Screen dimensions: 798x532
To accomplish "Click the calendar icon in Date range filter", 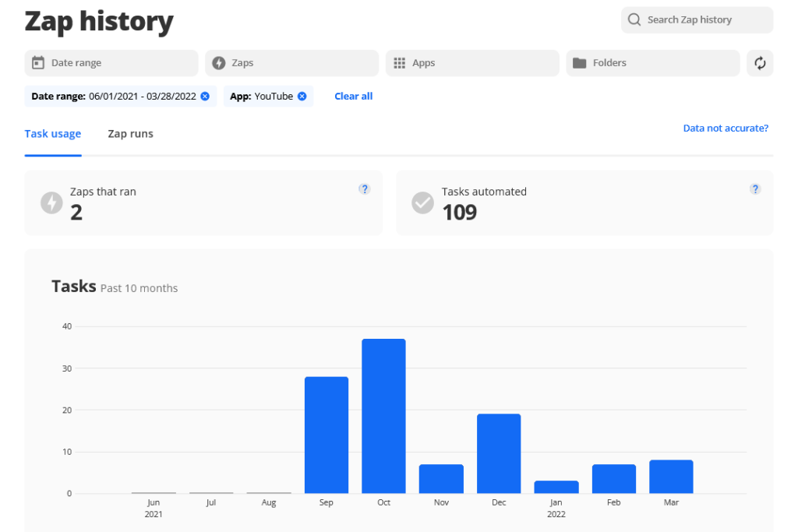I will pos(38,62).
